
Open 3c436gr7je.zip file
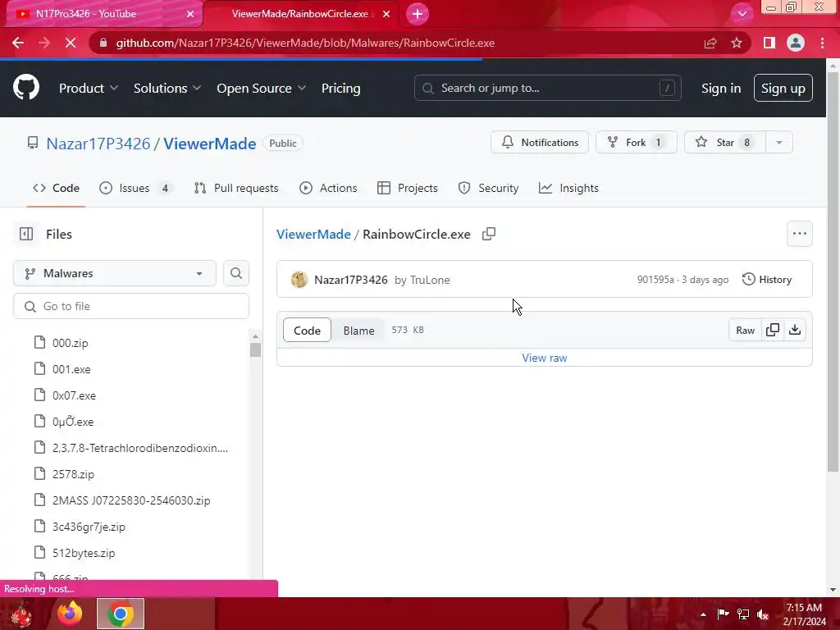tap(89, 527)
